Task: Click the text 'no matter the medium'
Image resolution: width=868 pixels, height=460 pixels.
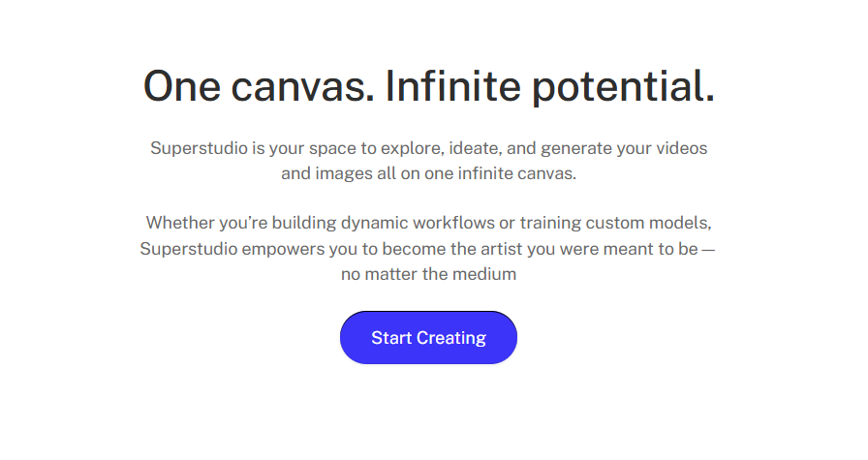Action: coord(429,274)
